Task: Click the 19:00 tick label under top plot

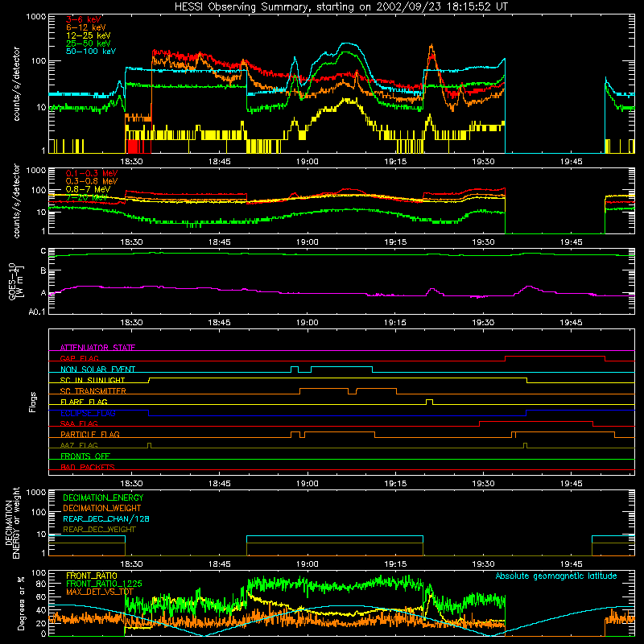Action: tap(308, 162)
